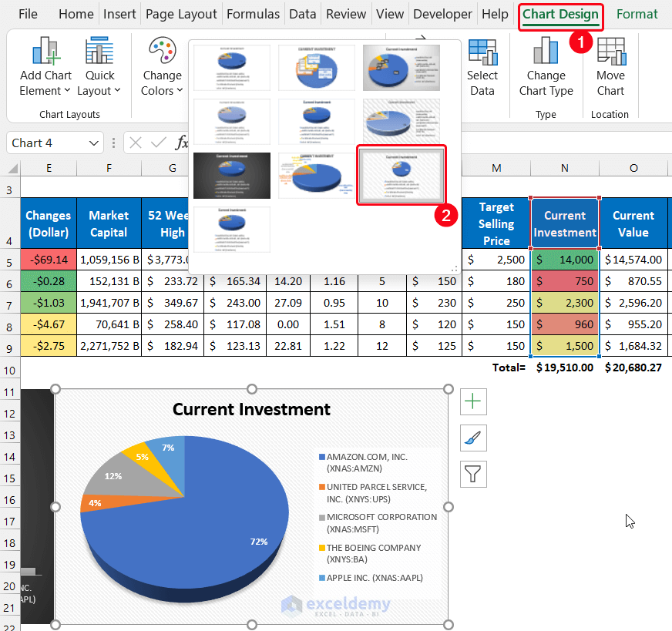Screen dimensions: 672x631
Task: Click THE BOEING COMPANY legend entry
Action: [x=370, y=553]
